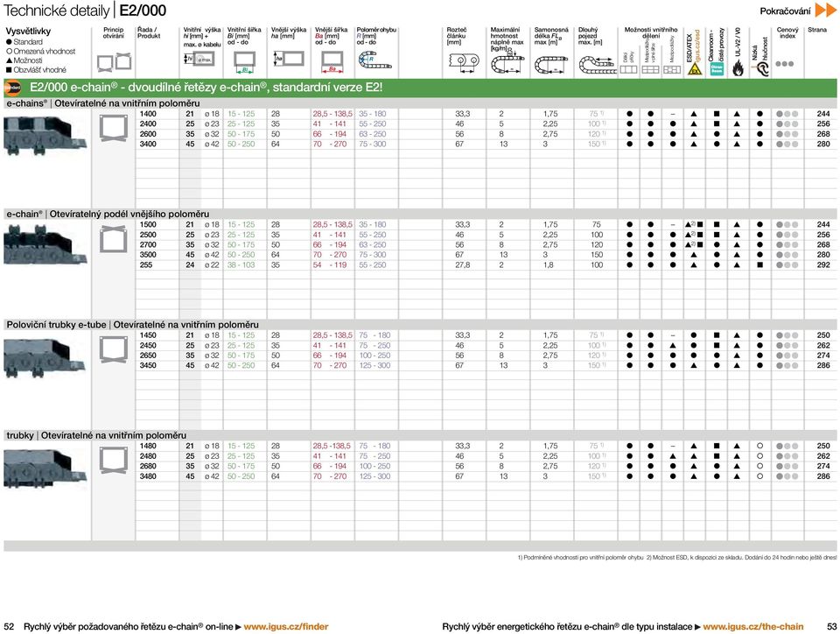The image size is (840, 634).
Task: Click the tube photo beside series 1480
Action: (45, 468)
